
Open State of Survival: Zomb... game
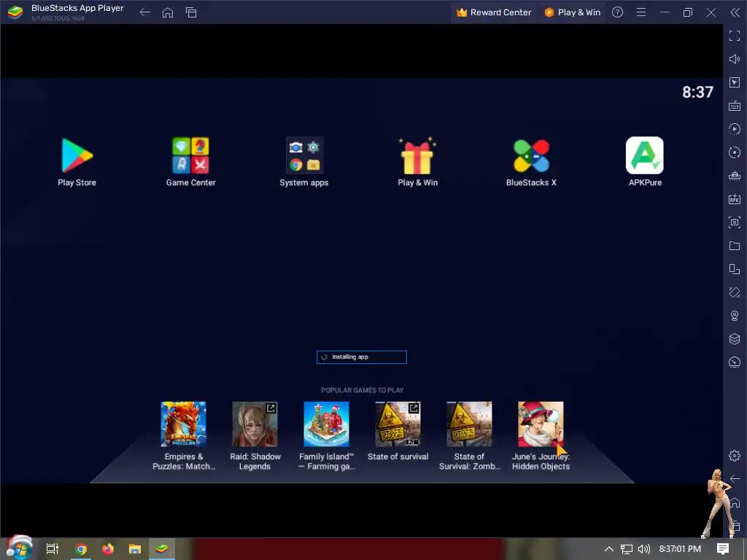tap(469, 436)
